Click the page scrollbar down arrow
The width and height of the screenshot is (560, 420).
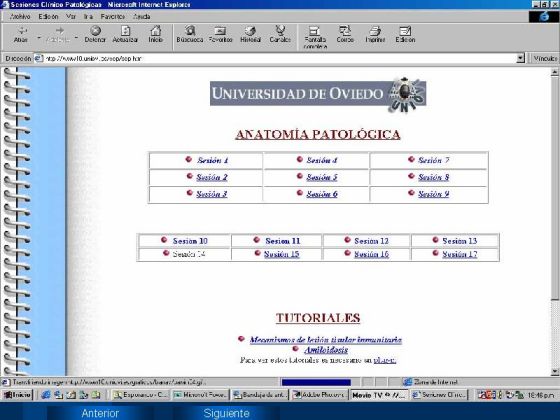(554, 372)
